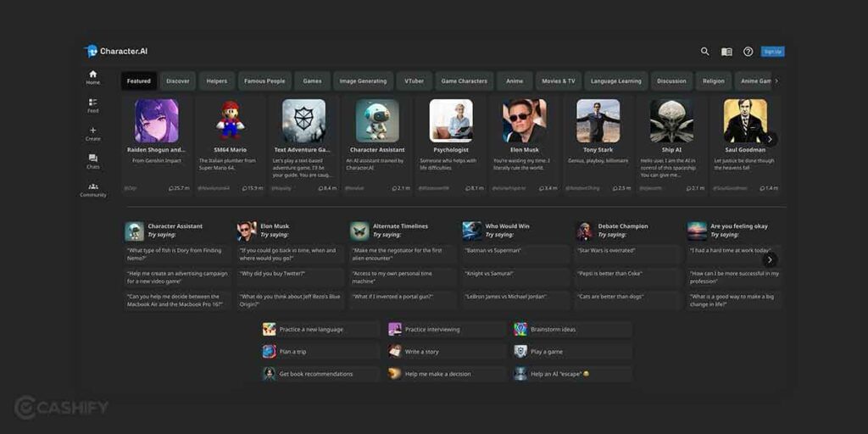Open the Discussion tab
The image size is (868, 434).
tap(671, 81)
